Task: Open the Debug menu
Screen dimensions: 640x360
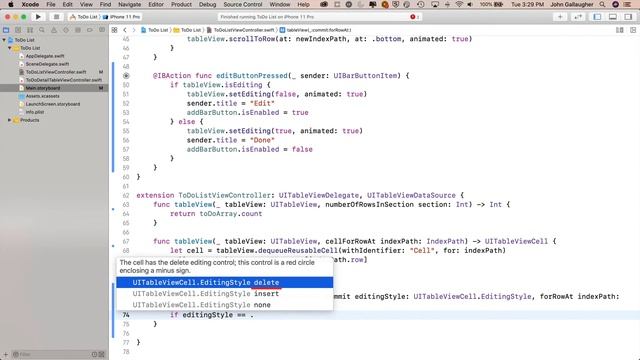Action: [x=207, y=4]
